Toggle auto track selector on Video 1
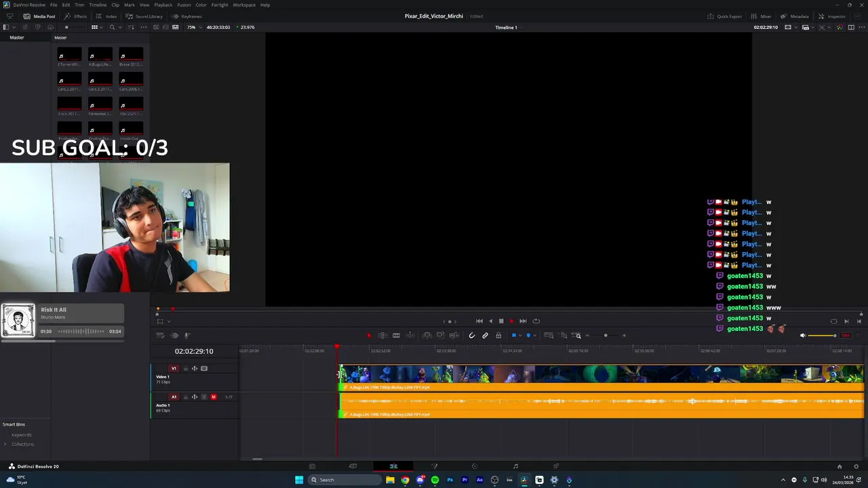868x488 pixels. pyautogui.click(x=195, y=369)
